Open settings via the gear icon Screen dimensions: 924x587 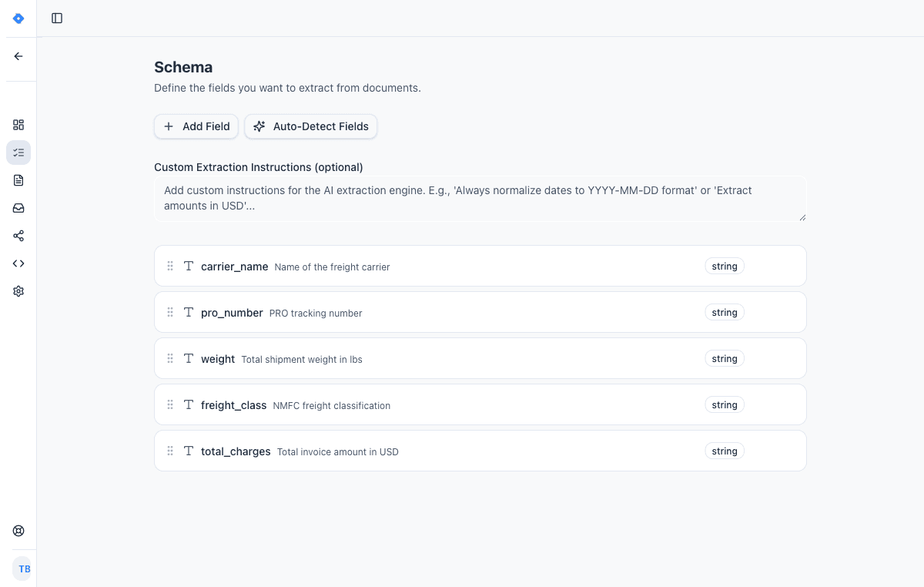[x=18, y=291]
